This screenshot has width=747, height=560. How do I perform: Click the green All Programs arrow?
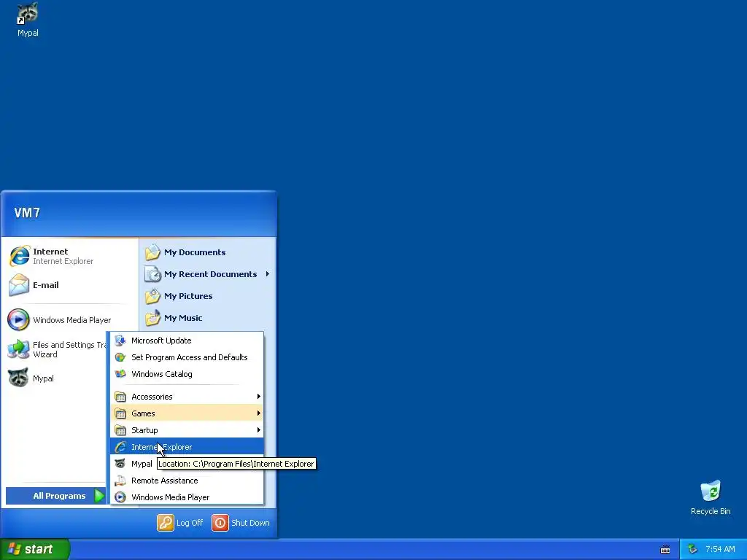click(x=99, y=496)
